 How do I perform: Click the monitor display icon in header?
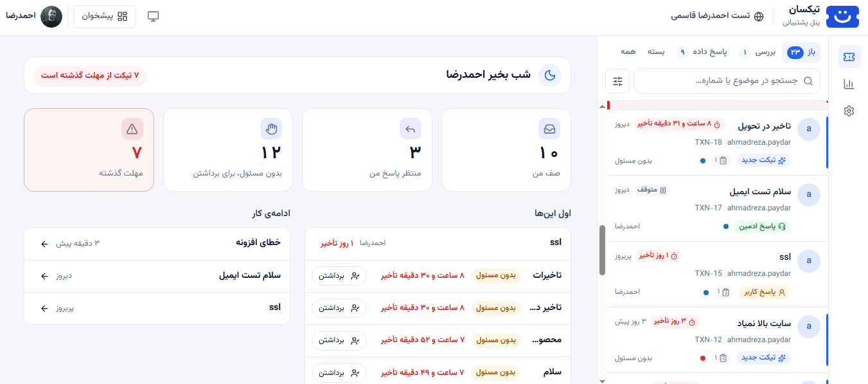[153, 16]
